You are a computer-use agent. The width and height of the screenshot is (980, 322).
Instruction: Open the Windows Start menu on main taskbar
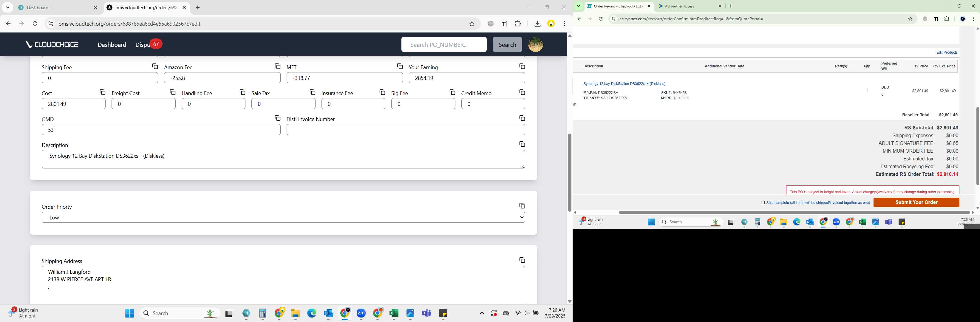[129, 313]
